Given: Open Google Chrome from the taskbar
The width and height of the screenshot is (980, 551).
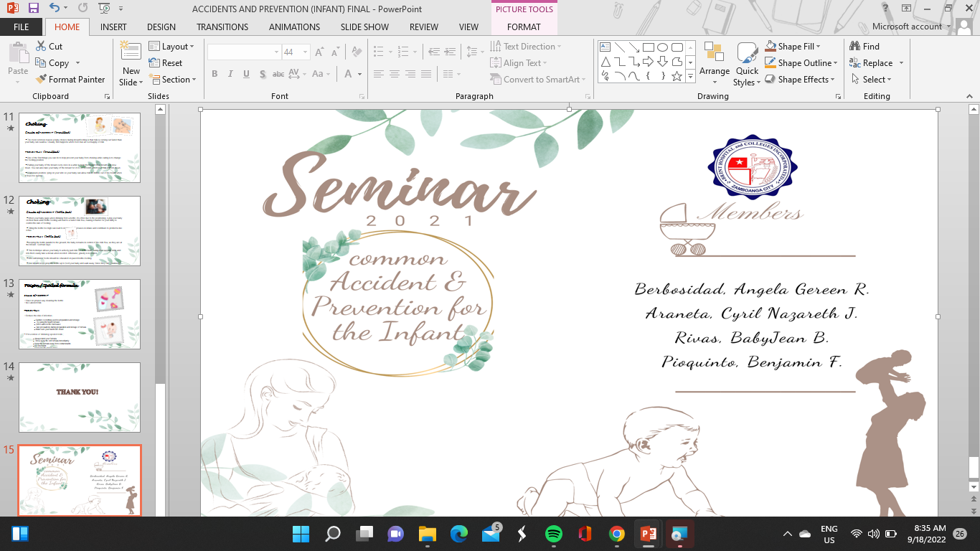Looking at the screenshot, I should click(x=616, y=534).
